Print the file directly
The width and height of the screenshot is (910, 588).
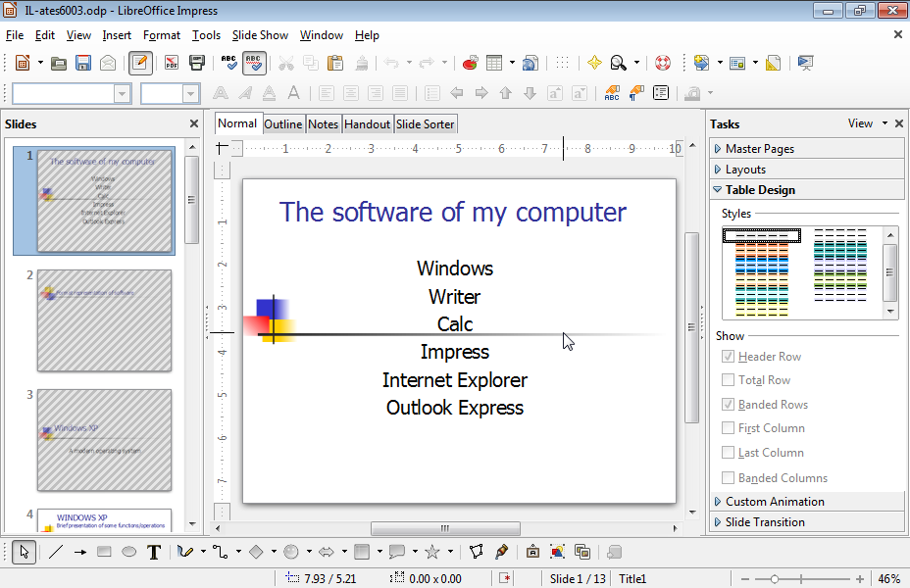point(197,63)
